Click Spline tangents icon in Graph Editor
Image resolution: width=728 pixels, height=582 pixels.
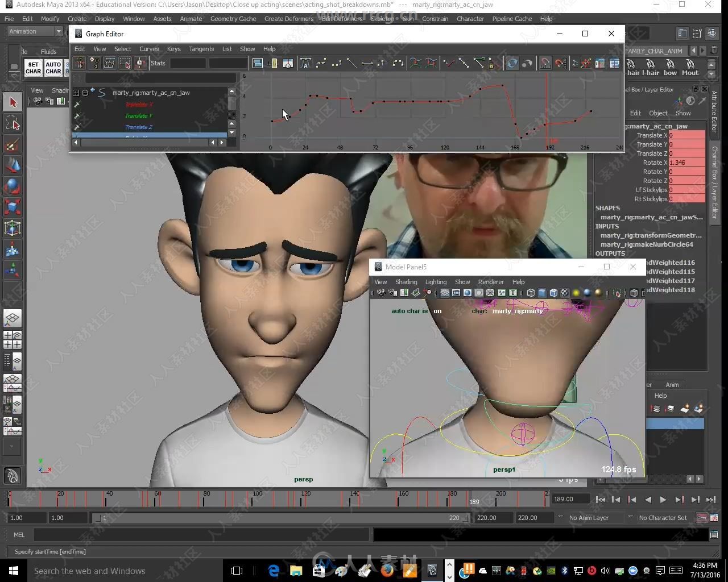(321, 63)
